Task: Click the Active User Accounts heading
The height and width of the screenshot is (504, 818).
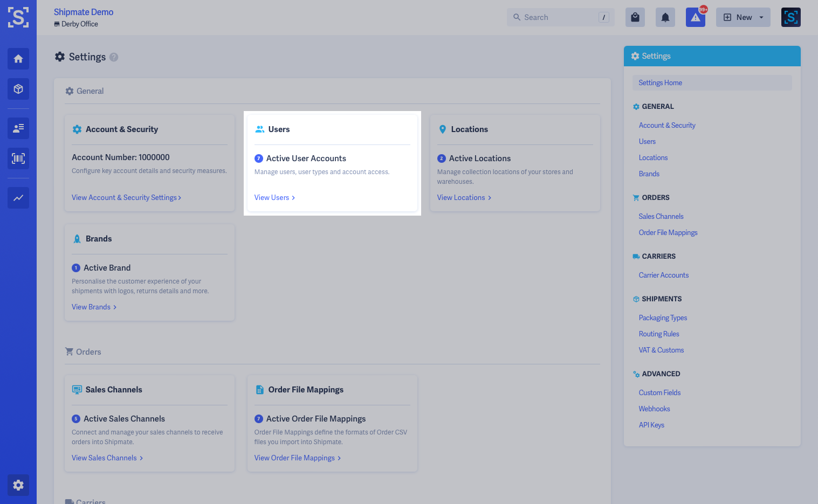Action: point(306,158)
